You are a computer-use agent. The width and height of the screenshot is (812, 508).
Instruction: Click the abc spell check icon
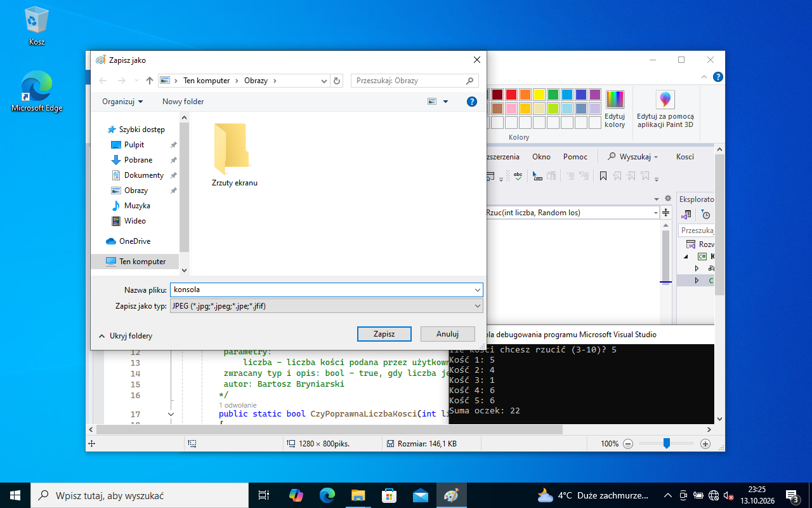tap(518, 176)
